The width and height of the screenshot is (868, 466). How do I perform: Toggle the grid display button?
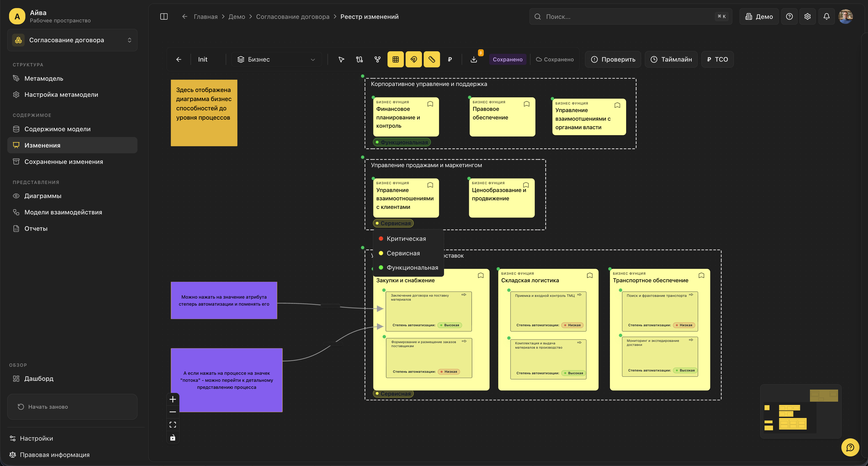(396, 59)
